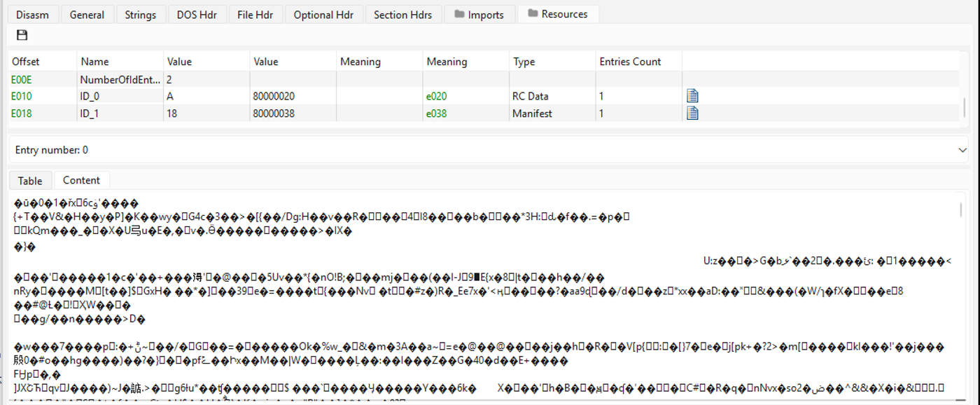Open the File Hdr tab
This screenshot has height=405, width=980.
(255, 15)
